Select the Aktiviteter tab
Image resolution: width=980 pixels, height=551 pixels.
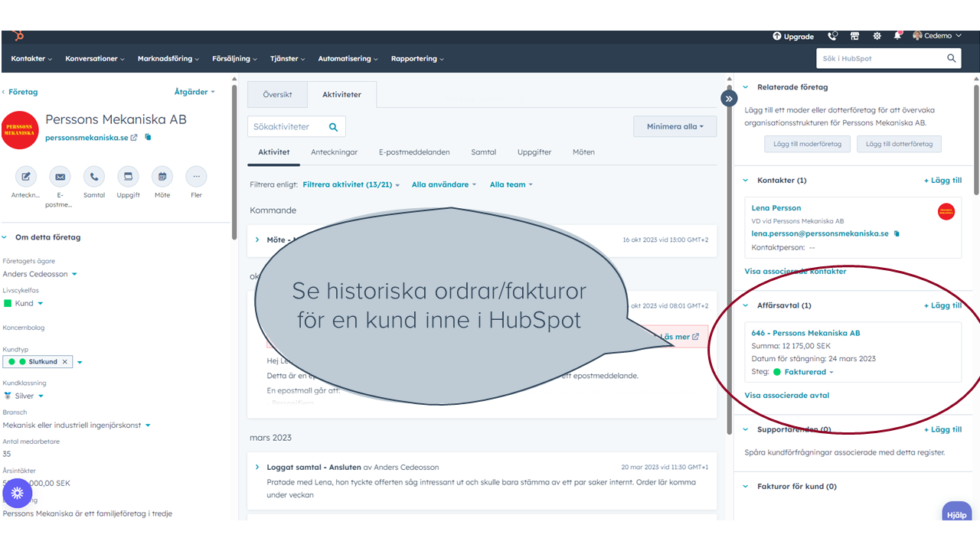(341, 95)
